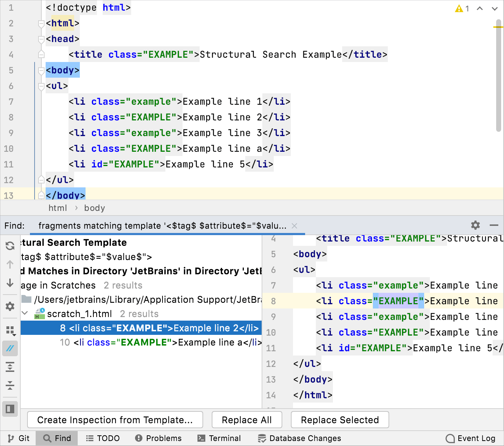Switch to the Problems tool window
This screenshot has width=504, height=446.
[x=158, y=438]
